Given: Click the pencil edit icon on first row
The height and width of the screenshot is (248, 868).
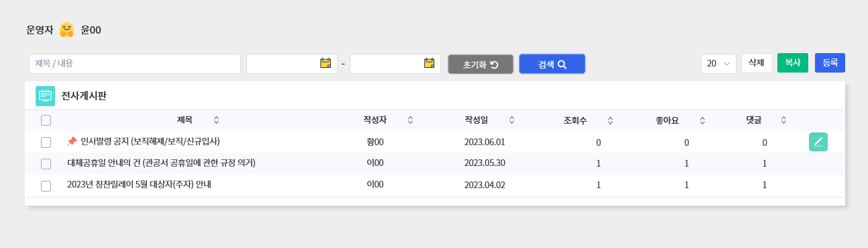Looking at the screenshot, I should (818, 142).
